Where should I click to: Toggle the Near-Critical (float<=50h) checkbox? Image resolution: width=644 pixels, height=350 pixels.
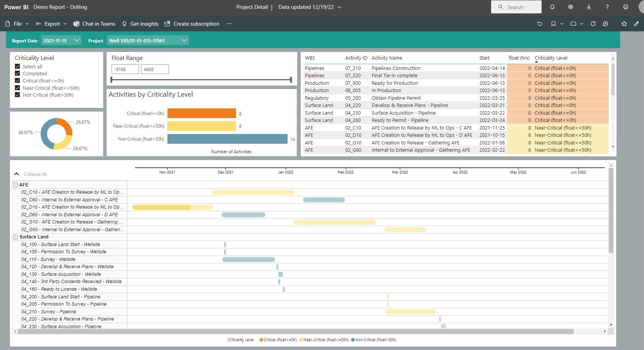click(x=17, y=88)
